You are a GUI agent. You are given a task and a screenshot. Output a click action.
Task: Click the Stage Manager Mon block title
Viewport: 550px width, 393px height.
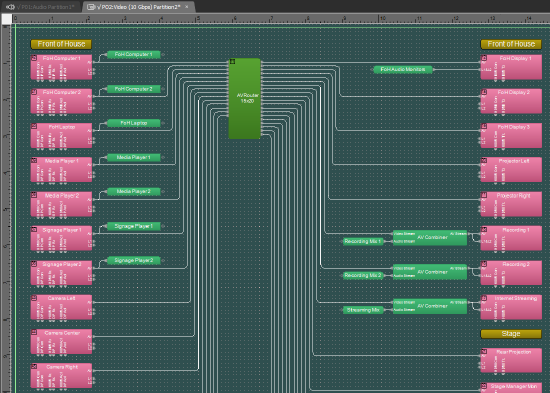pyautogui.click(x=514, y=386)
